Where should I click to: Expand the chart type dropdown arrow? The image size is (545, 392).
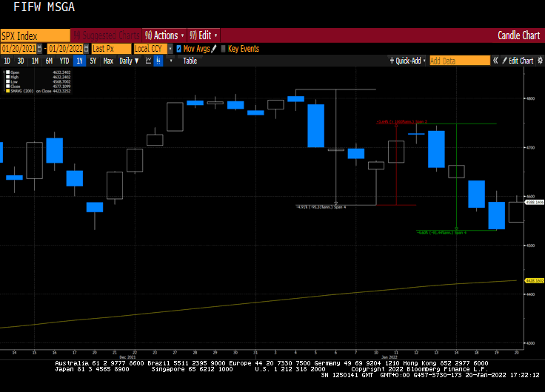pyautogui.click(x=170, y=61)
